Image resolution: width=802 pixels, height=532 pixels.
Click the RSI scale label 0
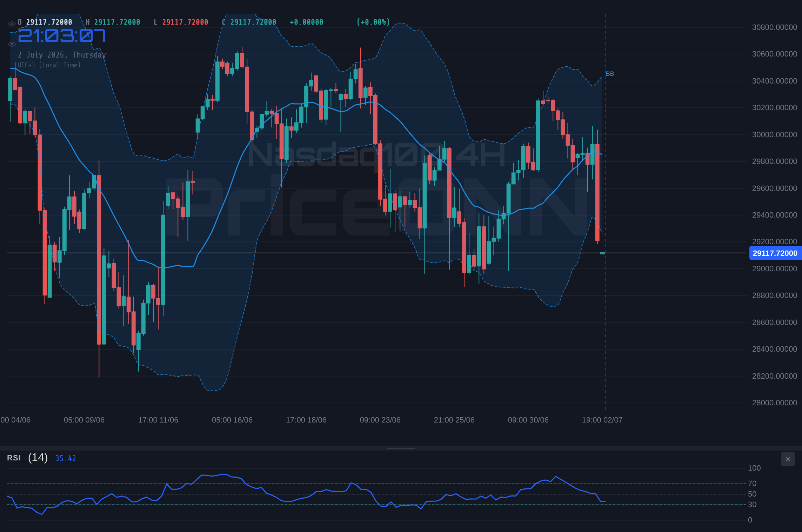coord(750,520)
